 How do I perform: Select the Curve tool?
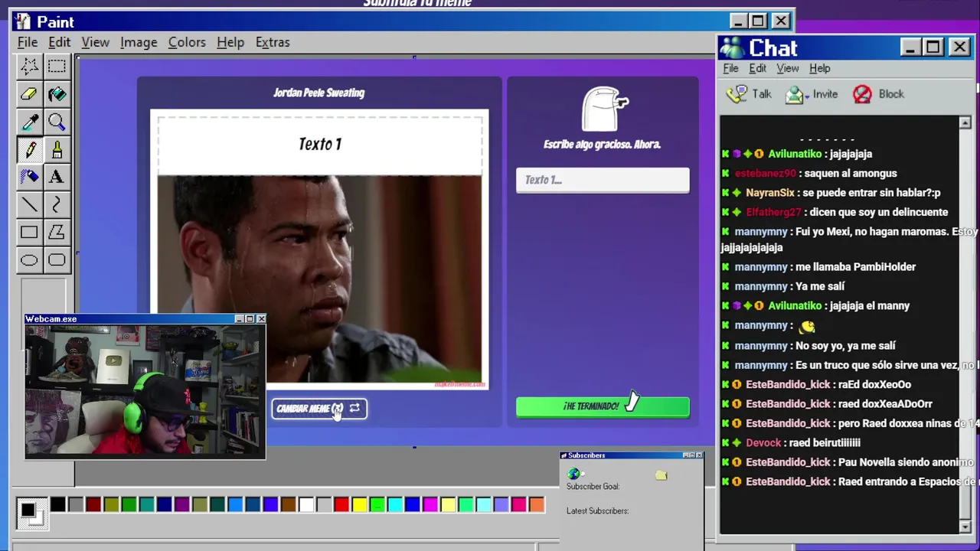(57, 204)
